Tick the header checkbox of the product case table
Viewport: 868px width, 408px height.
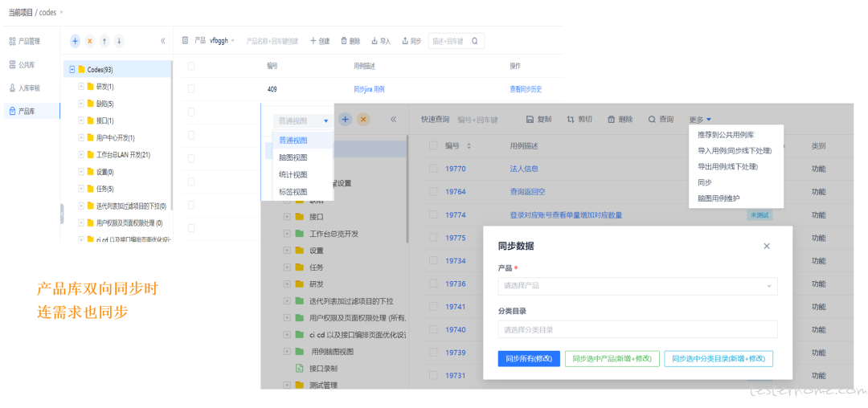191,66
